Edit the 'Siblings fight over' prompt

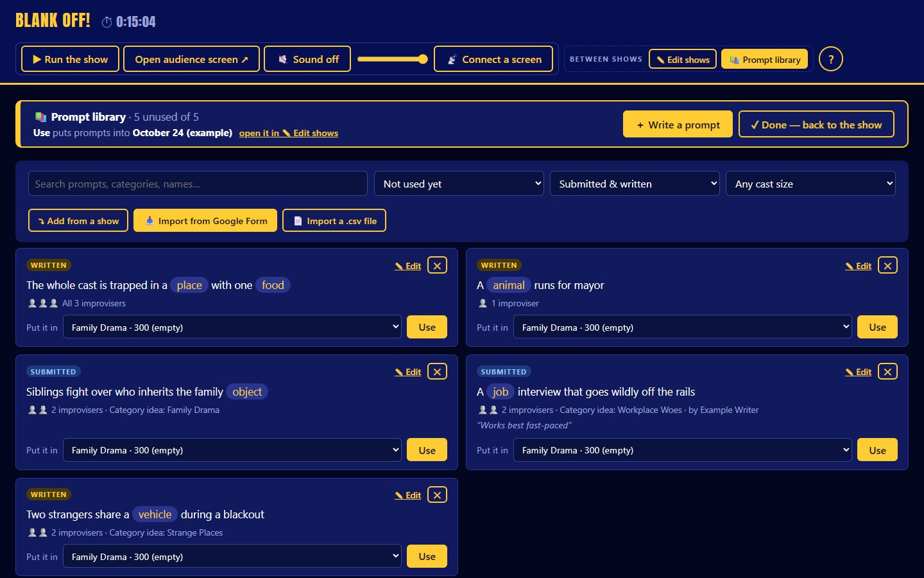point(408,372)
